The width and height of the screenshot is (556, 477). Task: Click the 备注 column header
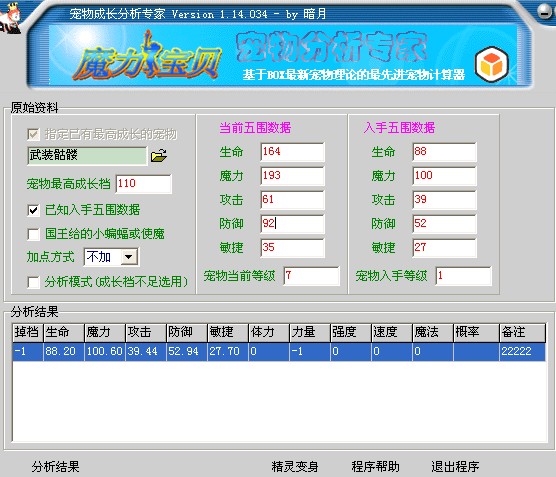[522, 333]
